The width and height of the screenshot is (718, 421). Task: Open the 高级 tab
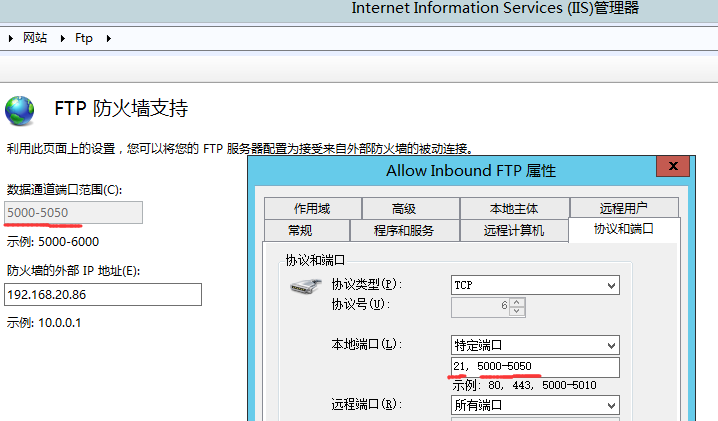(411, 208)
